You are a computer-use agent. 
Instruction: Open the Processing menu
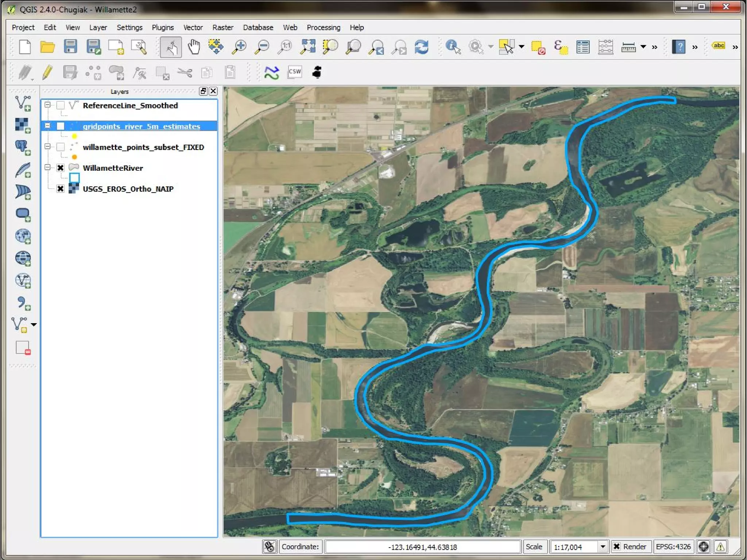[323, 27]
